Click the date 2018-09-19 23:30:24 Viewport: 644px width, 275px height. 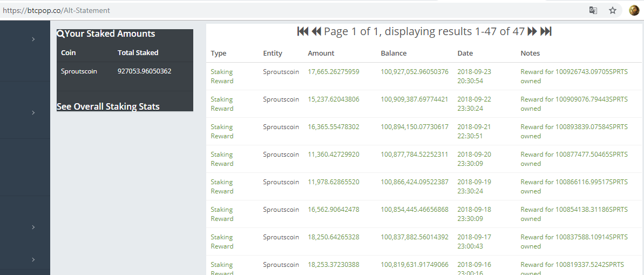coord(474,186)
